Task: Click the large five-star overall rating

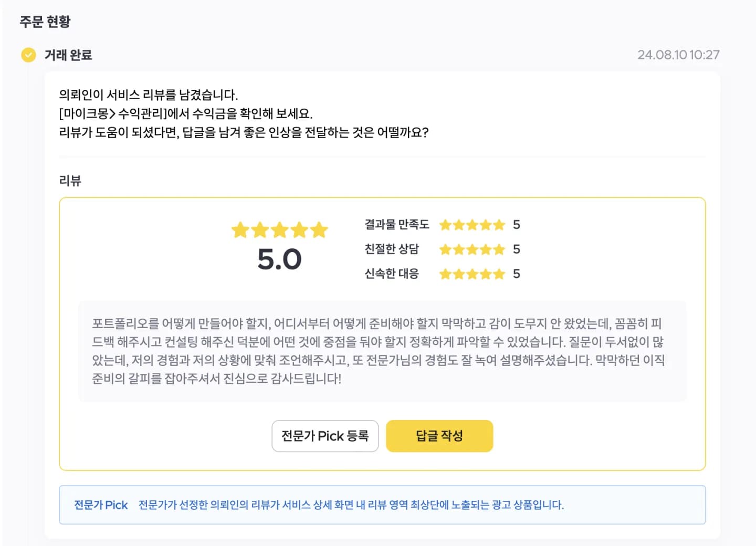Action: pos(280,230)
